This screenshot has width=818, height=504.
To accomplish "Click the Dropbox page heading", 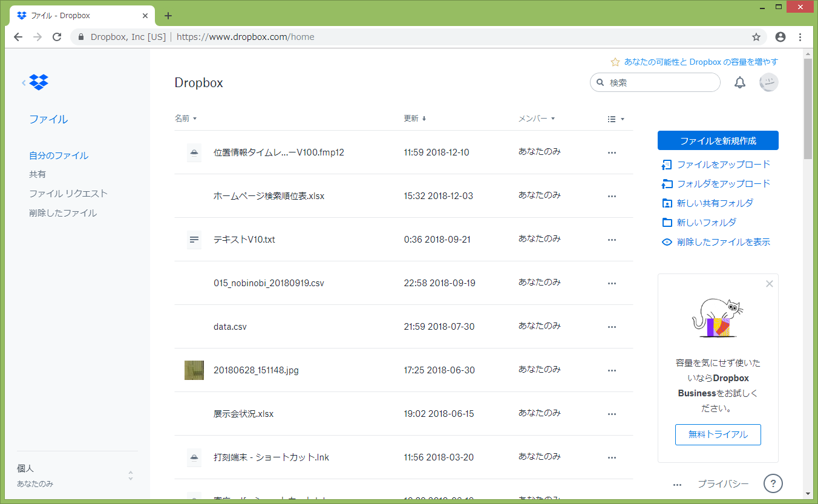I will tap(198, 83).
